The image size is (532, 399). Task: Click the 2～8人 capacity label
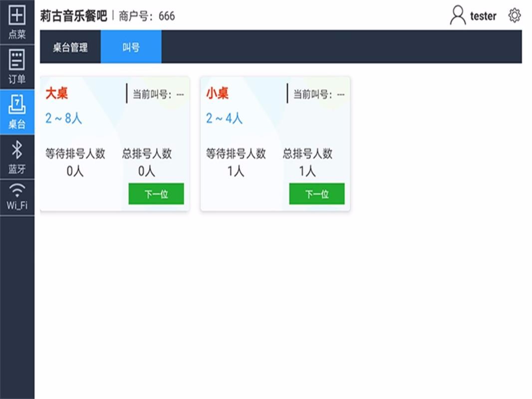click(x=63, y=118)
